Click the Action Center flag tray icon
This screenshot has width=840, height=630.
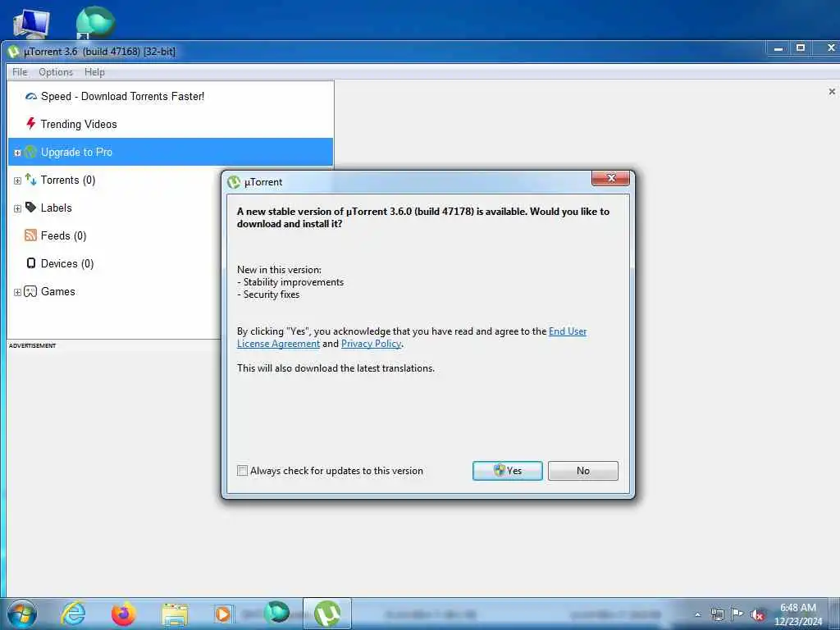pyautogui.click(x=737, y=614)
